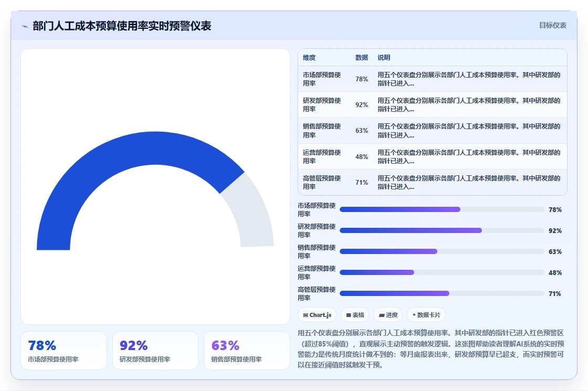
Task: Click the lightning icon beside the dashboard title
Action: (x=25, y=26)
